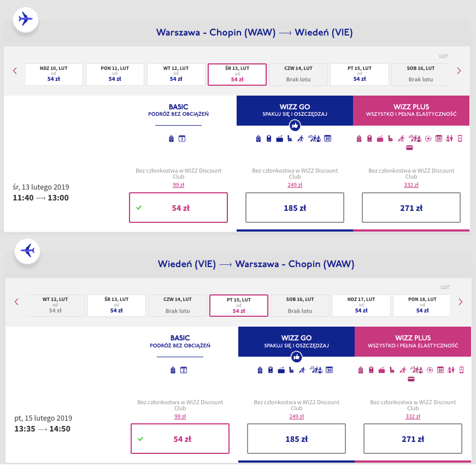Viewport: 476px width, 467px height.
Task: Select return date NDZ 17, LUT
Action: point(361,305)
